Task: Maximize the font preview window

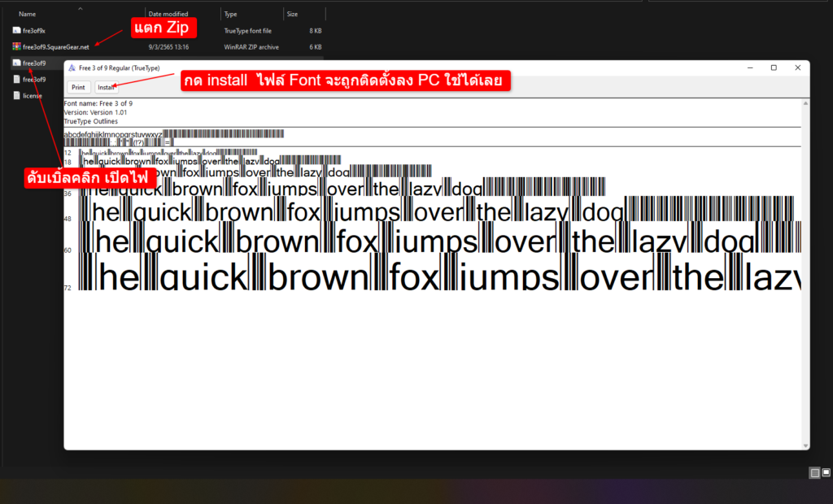Action: (774, 67)
